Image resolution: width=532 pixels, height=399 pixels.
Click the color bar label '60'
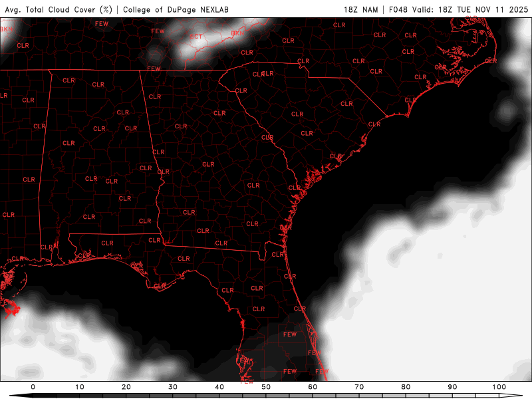(x=313, y=387)
